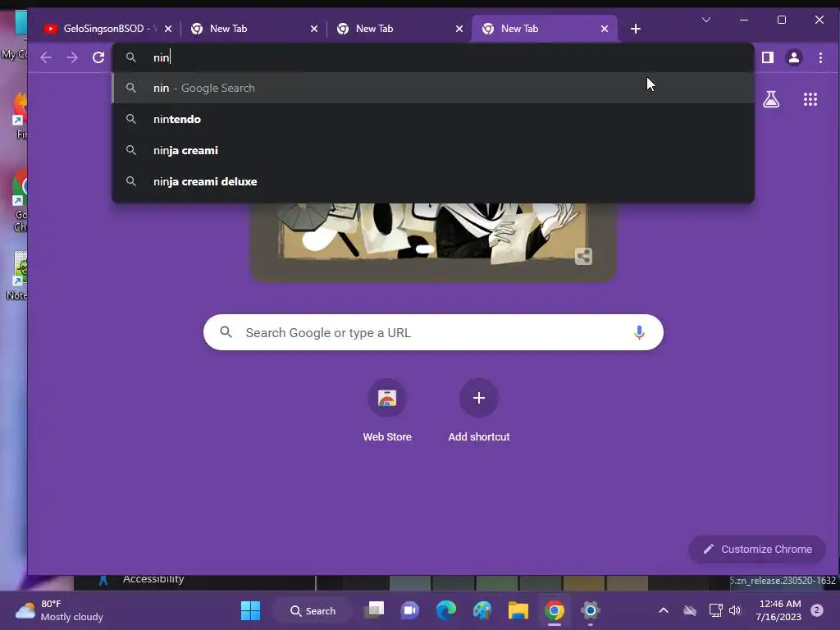The width and height of the screenshot is (840, 630).
Task: Click the Chrome taskbar icon
Action: pos(555,610)
